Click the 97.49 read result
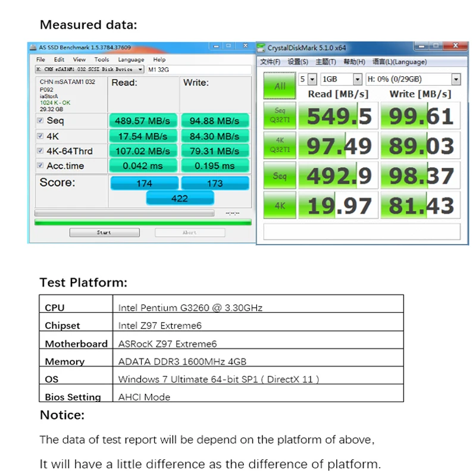The image size is (476, 476). tap(338, 145)
